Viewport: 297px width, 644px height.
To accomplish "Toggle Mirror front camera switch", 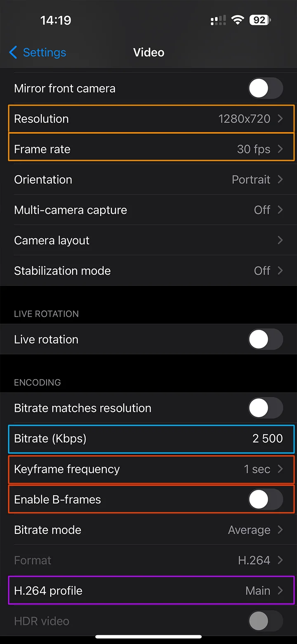I will coord(265,89).
